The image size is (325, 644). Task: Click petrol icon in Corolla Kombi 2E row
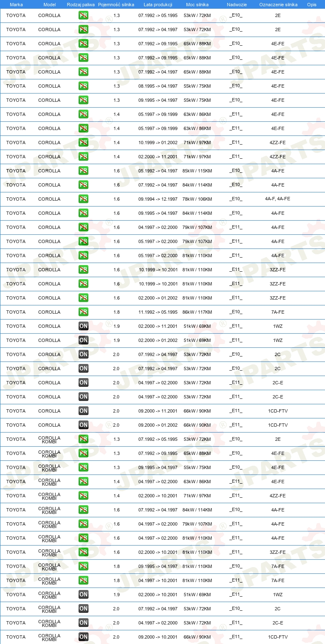click(83, 439)
